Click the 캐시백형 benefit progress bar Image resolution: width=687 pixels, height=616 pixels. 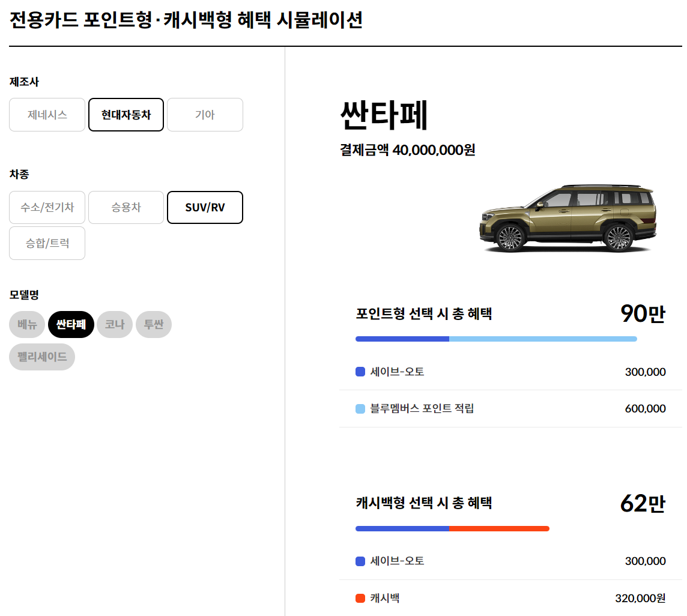[x=452, y=529]
